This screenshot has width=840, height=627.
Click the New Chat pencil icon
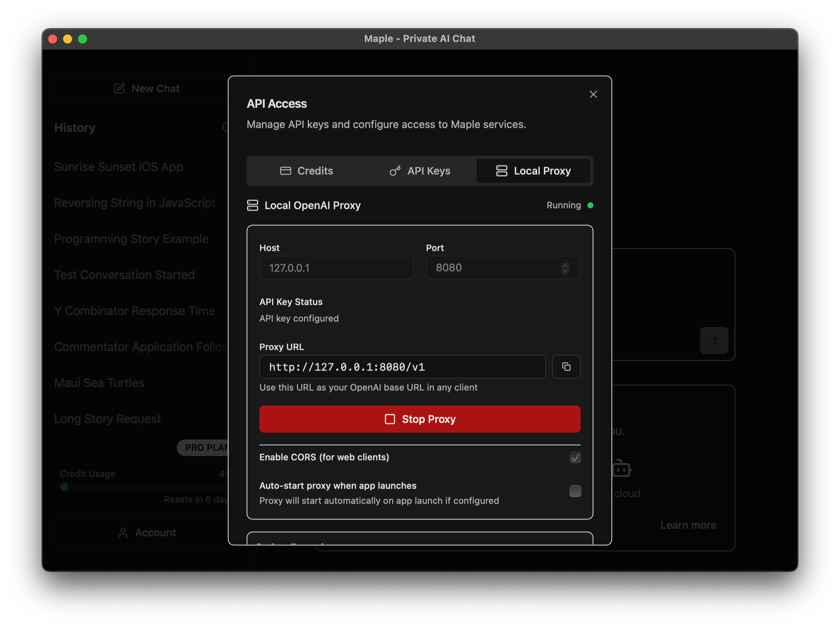pyautogui.click(x=120, y=89)
